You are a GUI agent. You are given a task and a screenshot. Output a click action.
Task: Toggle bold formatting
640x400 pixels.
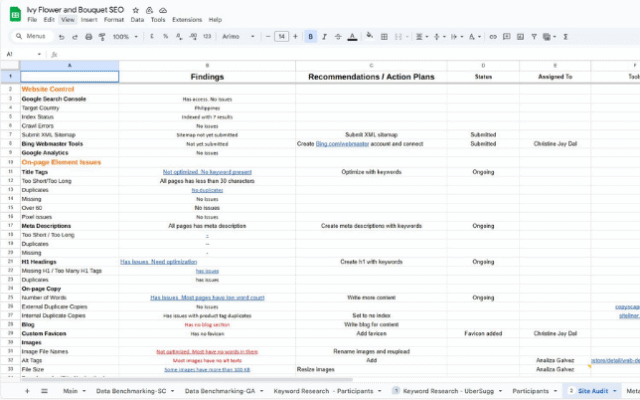[311, 36]
